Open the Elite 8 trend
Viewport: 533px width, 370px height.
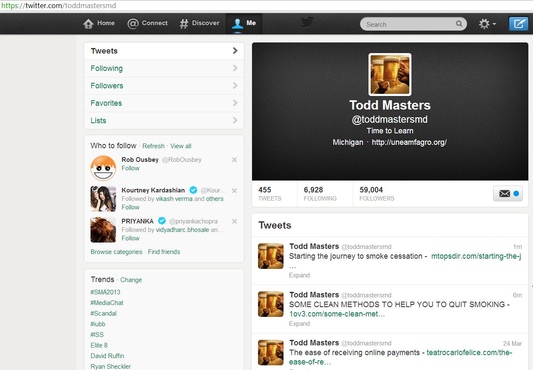(x=99, y=345)
